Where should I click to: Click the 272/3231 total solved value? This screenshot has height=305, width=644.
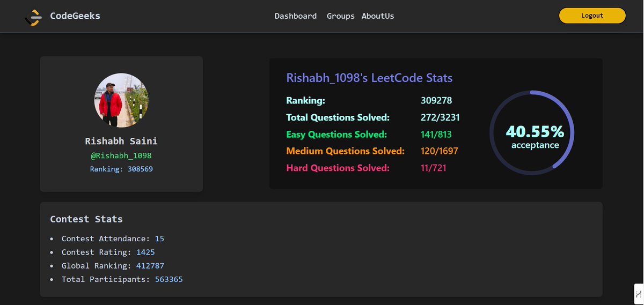click(x=440, y=117)
